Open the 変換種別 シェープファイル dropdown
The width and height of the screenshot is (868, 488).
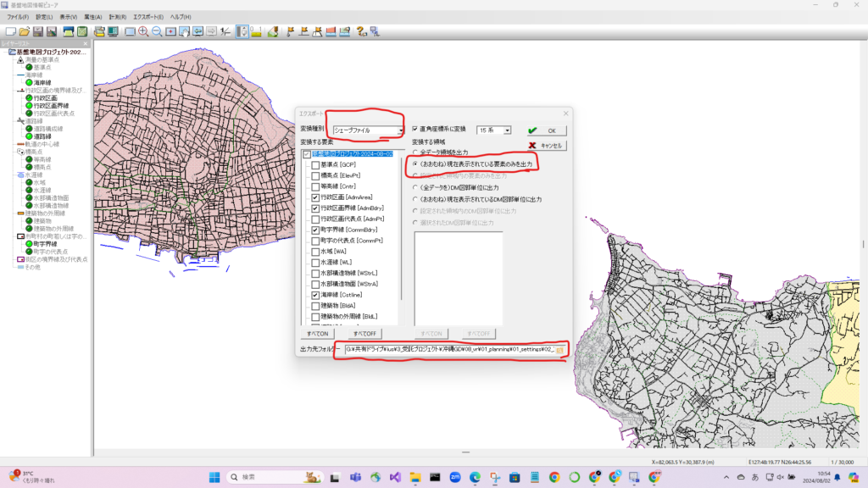[x=400, y=130]
